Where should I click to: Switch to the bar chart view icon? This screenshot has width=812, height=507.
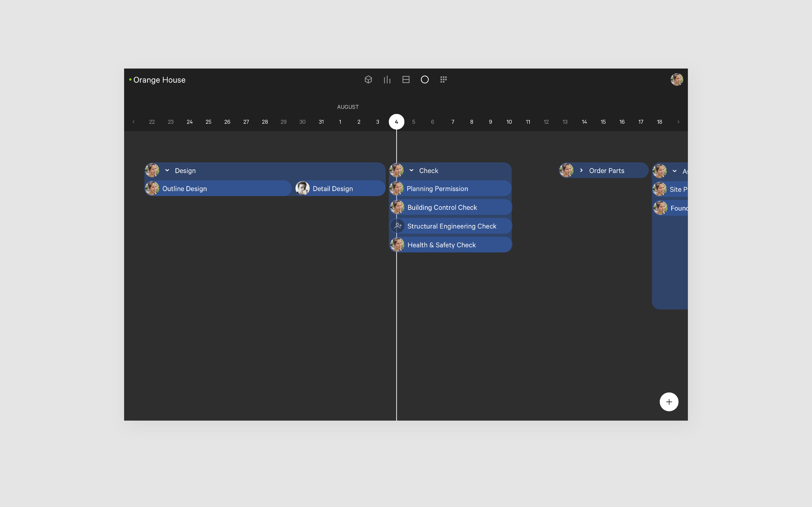(387, 79)
